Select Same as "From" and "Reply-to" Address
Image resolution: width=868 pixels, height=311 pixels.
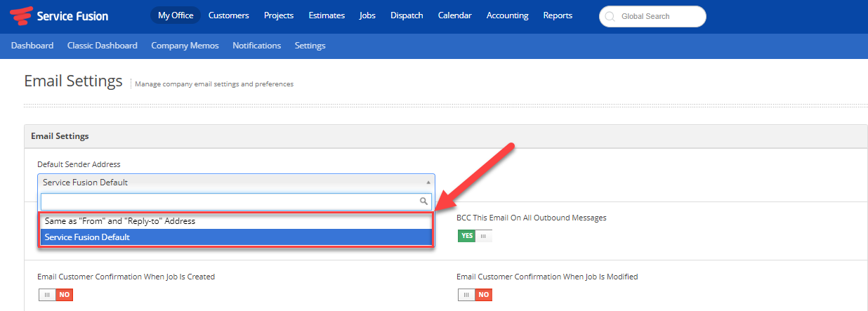tap(236, 220)
